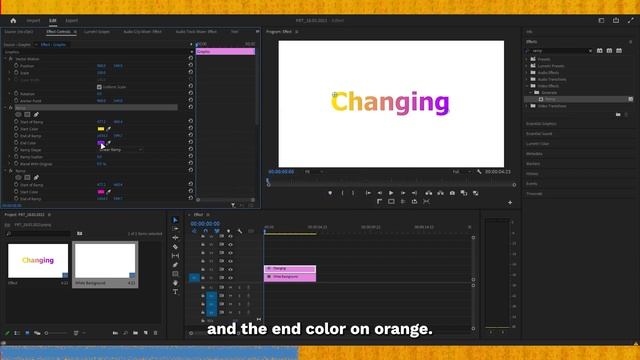Use pen mask tool on first Ramp effect

coord(36,115)
